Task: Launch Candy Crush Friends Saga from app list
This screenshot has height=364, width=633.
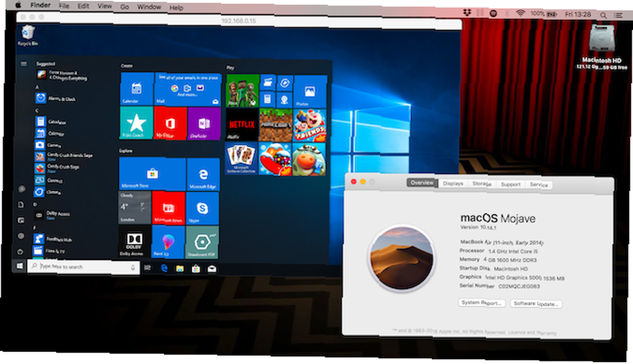Action: [x=64, y=156]
